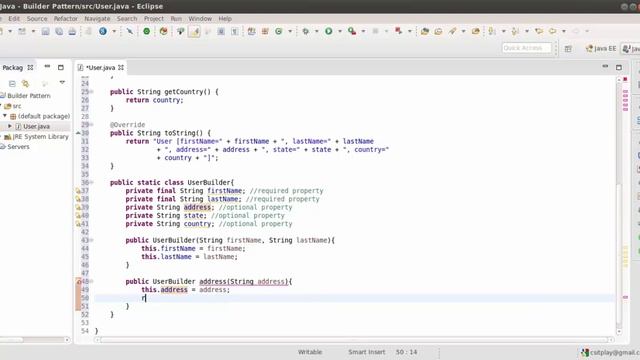This screenshot has width=640, height=360.
Task: Click the Quick Access search field
Action: (x=527, y=48)
